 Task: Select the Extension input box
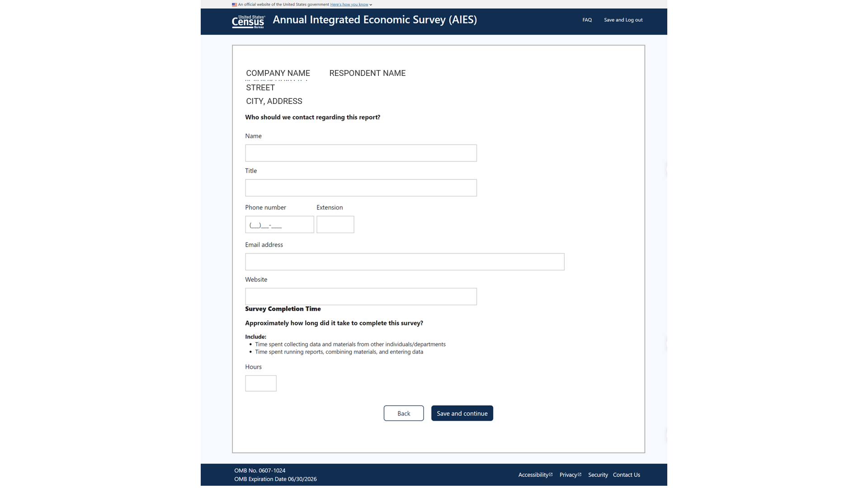click(335, 225)
